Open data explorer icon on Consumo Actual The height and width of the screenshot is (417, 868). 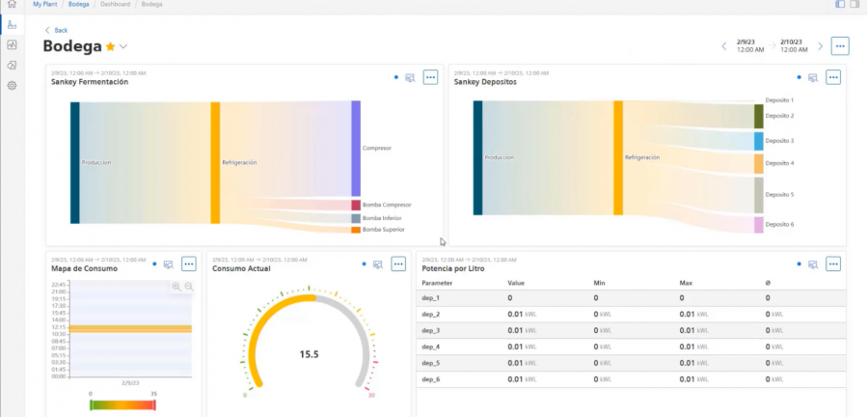(x=378, y=264)
